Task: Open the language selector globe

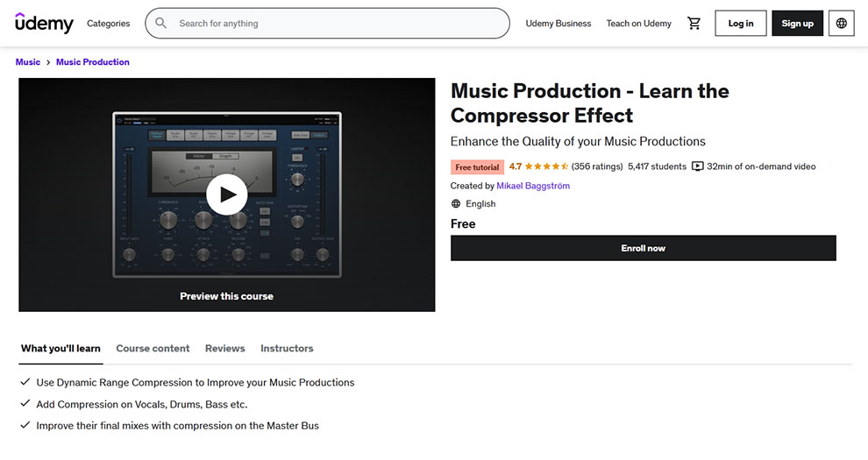Action: (x=842, y=24)
